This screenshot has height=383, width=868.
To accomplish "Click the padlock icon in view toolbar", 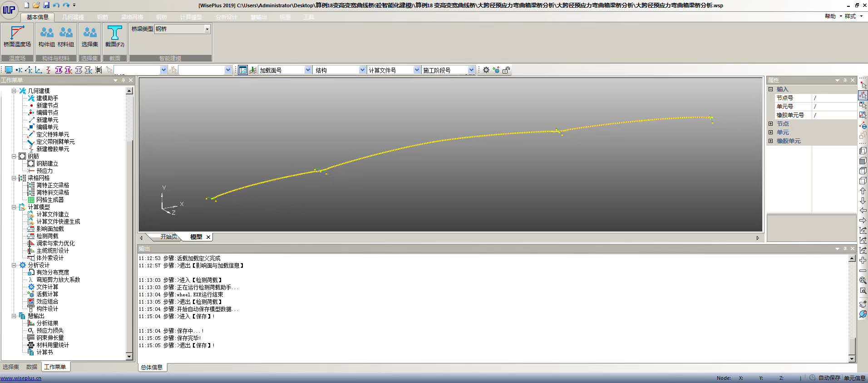I will pyautogui.click(x=506, y=70).
